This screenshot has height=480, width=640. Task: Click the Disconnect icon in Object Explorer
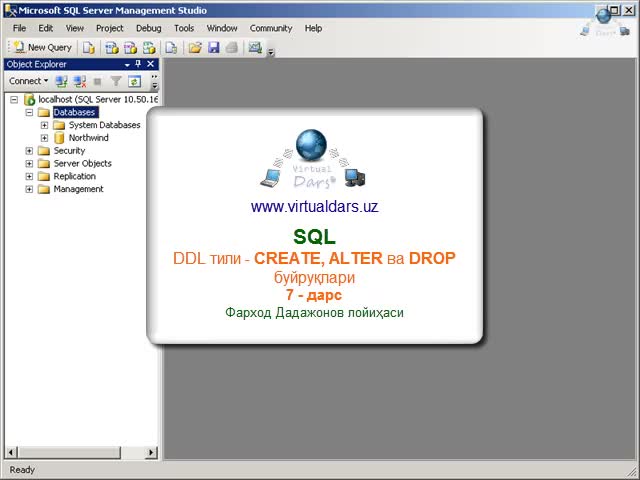tap(79, 81)
